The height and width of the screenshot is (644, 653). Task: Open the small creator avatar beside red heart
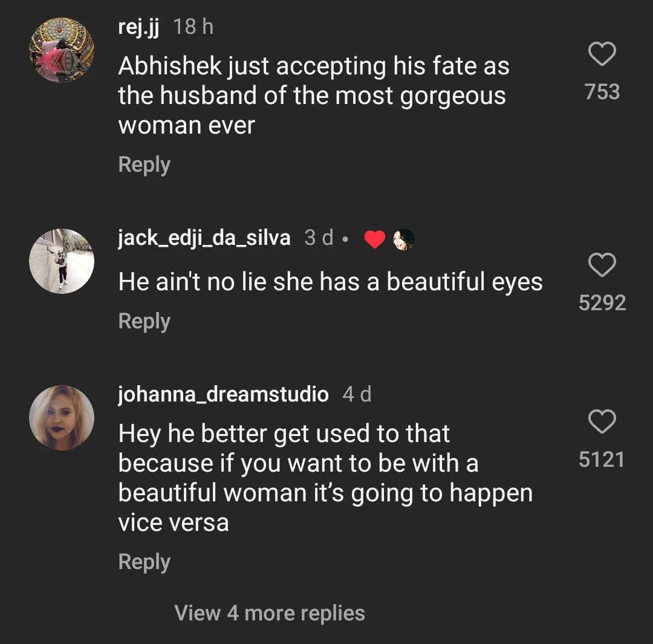[403, 239]
